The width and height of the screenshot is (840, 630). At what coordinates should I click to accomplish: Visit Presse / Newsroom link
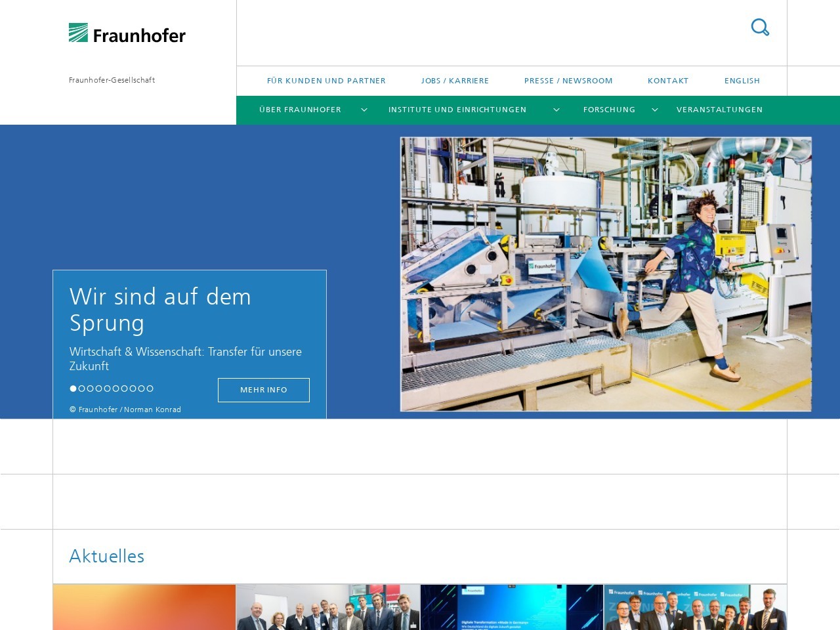click(x=568, y=81)
